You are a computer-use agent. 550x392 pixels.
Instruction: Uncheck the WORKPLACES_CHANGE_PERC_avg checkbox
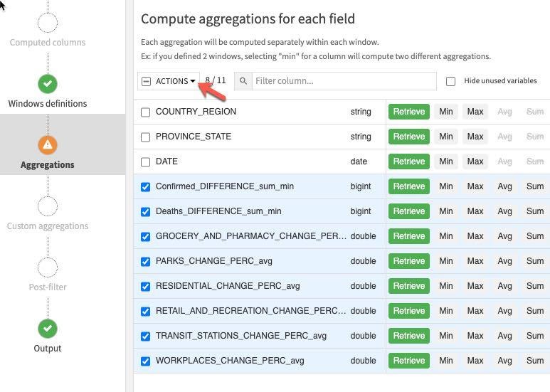point(146,361)
